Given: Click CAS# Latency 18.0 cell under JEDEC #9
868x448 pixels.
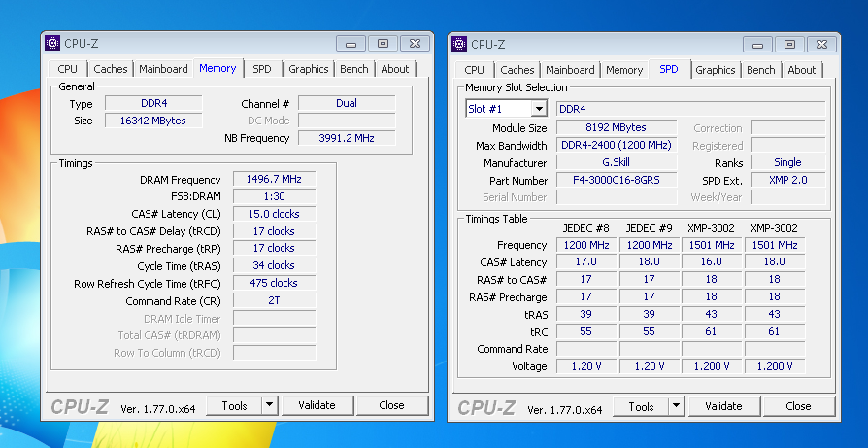Looking at the screenshot, I should 649,262.
